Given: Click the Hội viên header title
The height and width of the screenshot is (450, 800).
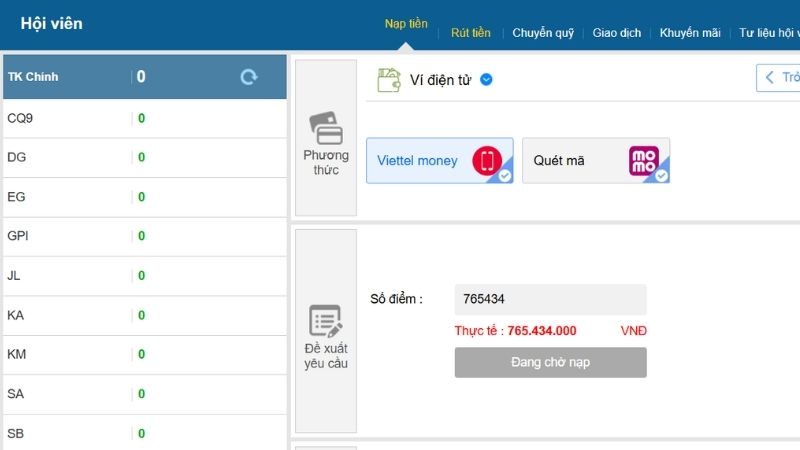Looking at the screenshot, I should (52, 23).
